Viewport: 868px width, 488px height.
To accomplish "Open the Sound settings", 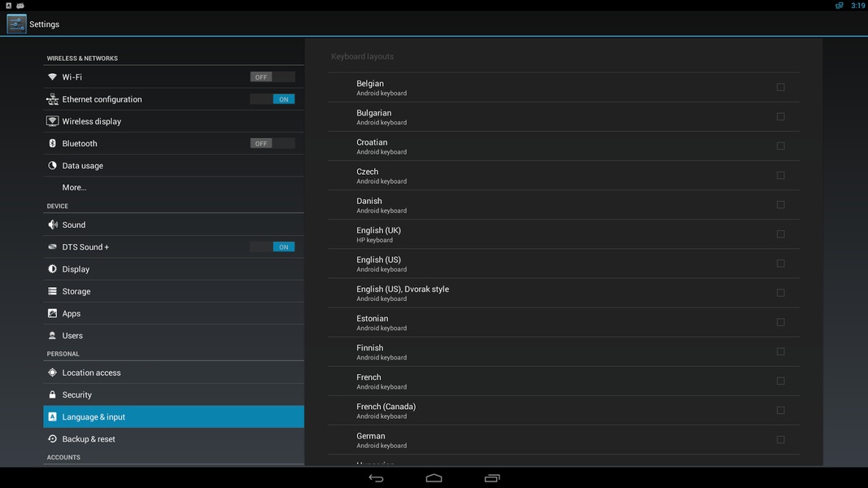I will (x=173, y=224).
